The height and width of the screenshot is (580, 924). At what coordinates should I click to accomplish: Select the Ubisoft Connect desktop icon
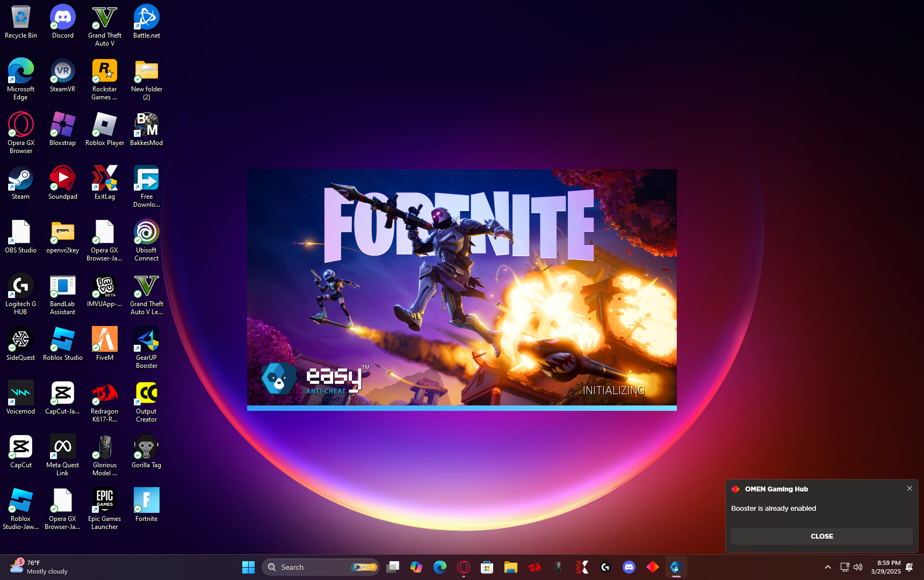tap(147, 241)
